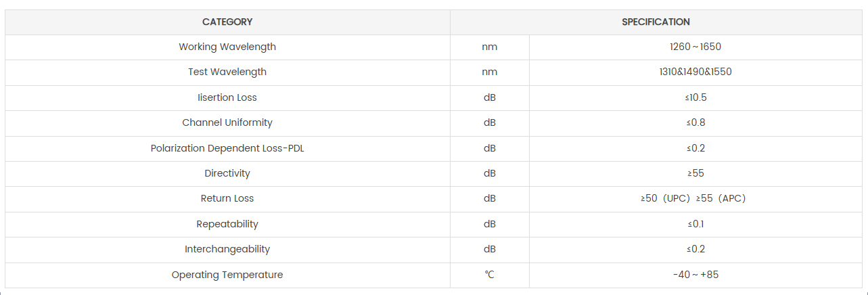This screenshot has width=868, height=295.
Task: Click the 1260~1650 wavelength value
Action: pyautogui.click(x=695, y=47)
